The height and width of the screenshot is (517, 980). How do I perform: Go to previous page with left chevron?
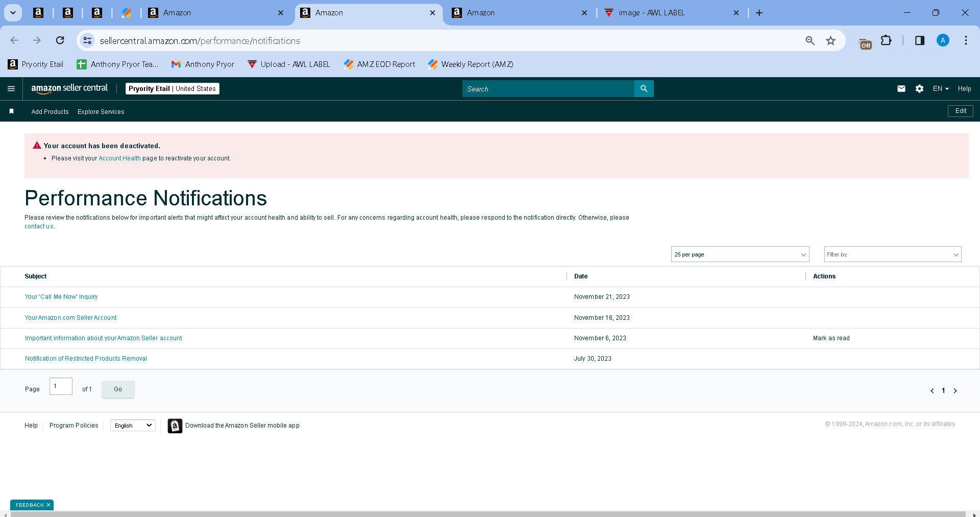932,391
